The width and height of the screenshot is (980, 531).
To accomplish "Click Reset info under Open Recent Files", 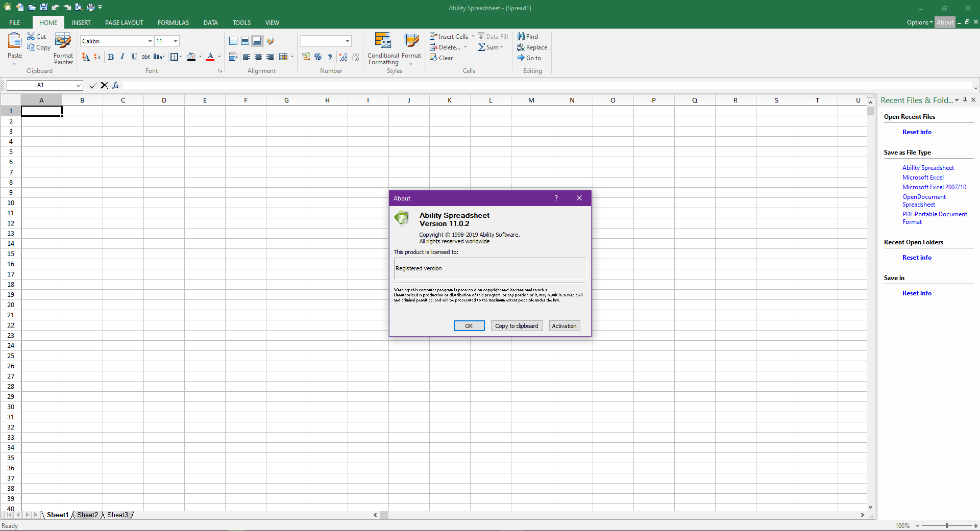I will pyautogui.click(x=917, y=132).
